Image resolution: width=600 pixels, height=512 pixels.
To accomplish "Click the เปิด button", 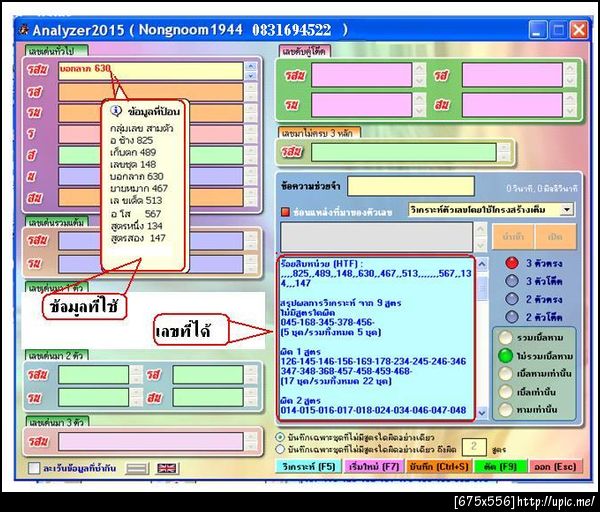I will (x=555, y=236).
